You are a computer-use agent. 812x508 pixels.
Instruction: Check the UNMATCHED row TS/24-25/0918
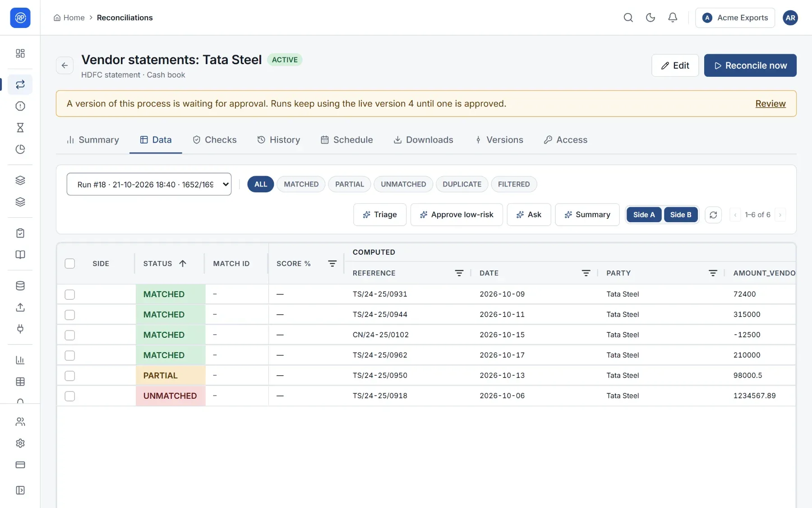pos(70,396)
